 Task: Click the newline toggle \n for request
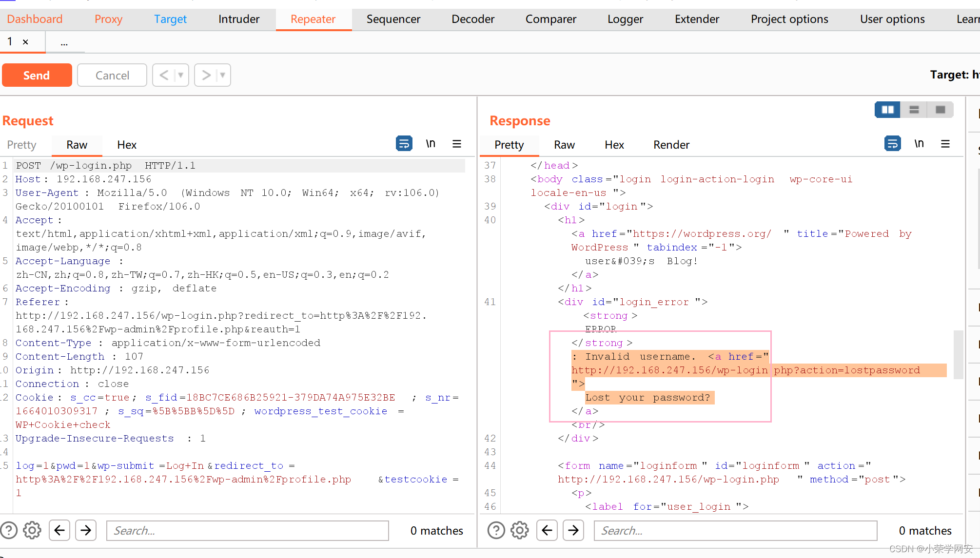point(430,144)
